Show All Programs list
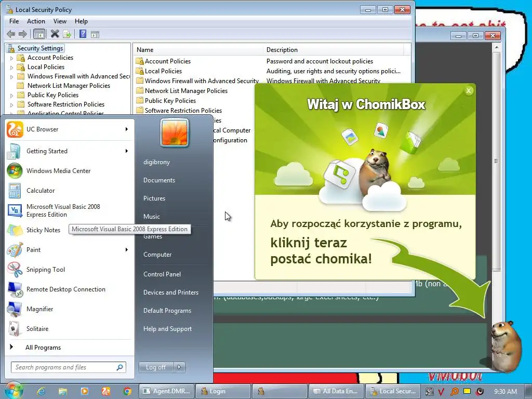This screenshot has height=399, width=532. pos(43,348)
